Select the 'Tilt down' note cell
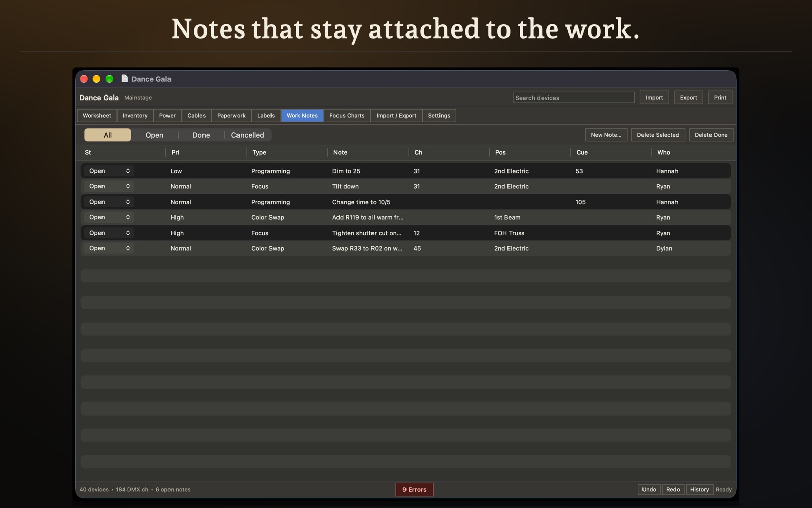 point(346,186)
